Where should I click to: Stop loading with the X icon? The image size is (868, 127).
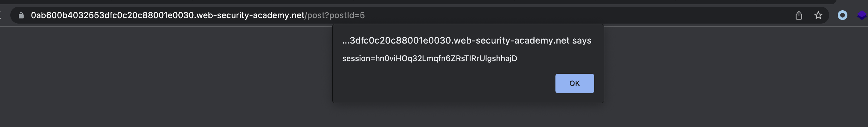[x=1, y=15]
